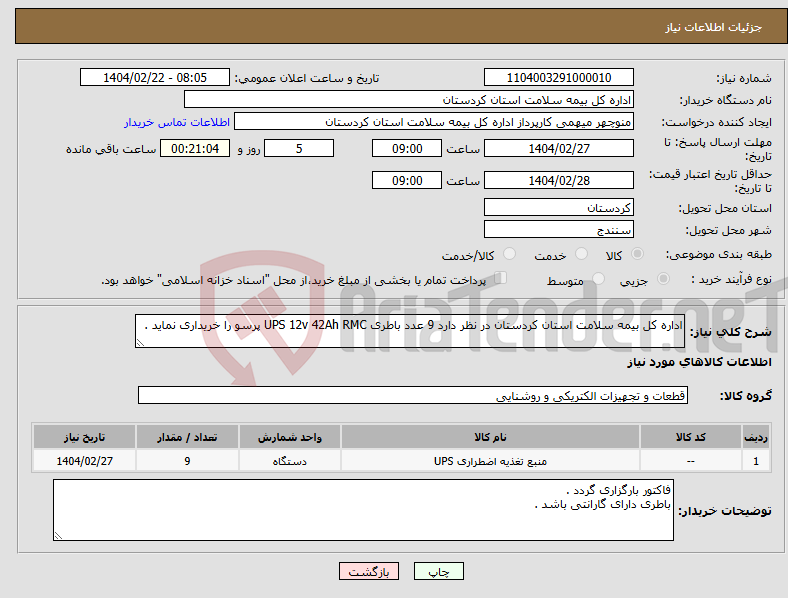The height and width of the screenshot is (598, 788).
Task: Click the ایجاد کننده درخواست field
Action: (x=434, y=122)
